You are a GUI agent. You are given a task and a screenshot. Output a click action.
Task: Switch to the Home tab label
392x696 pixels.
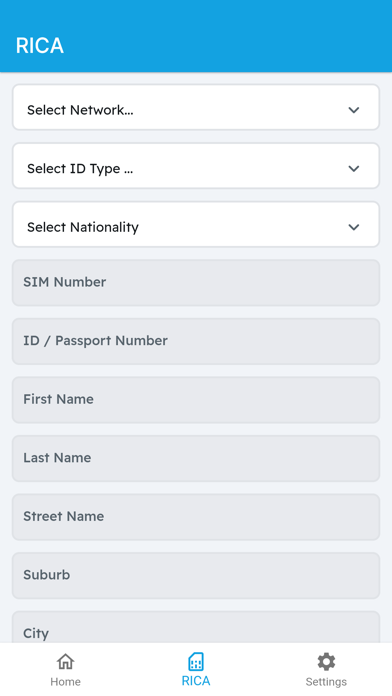coord(65,681)
